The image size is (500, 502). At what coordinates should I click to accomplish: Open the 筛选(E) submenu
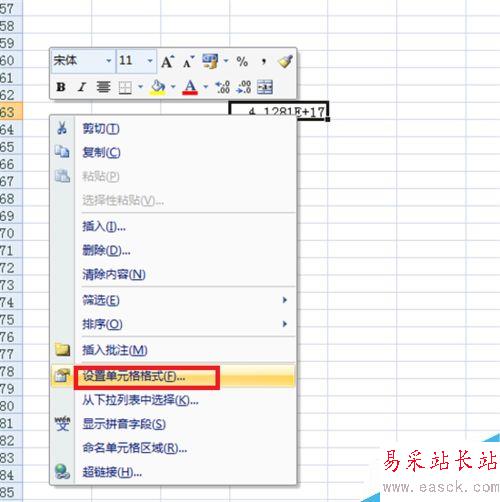(x=173, y=300)
